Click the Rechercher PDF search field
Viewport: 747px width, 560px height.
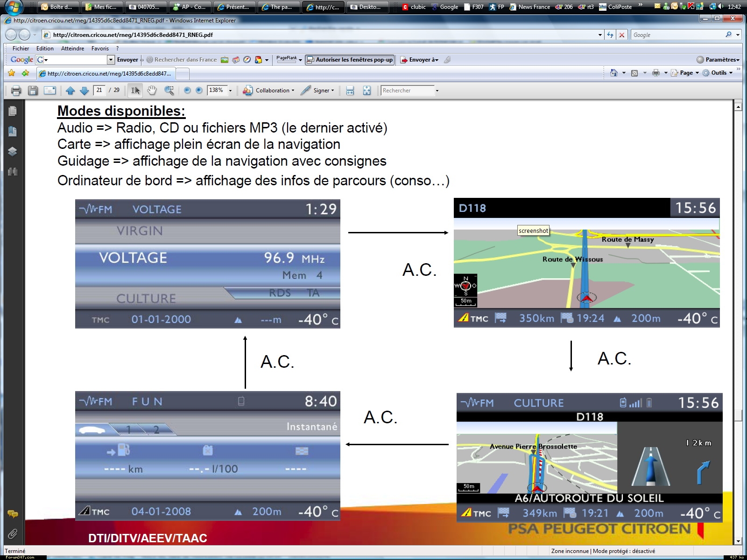point(407,91)
